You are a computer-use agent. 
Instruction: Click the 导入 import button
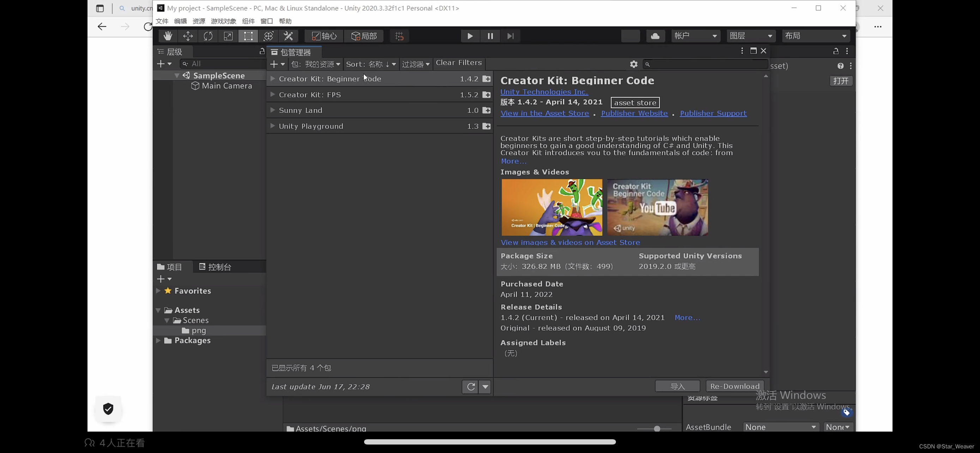[678, 386]
